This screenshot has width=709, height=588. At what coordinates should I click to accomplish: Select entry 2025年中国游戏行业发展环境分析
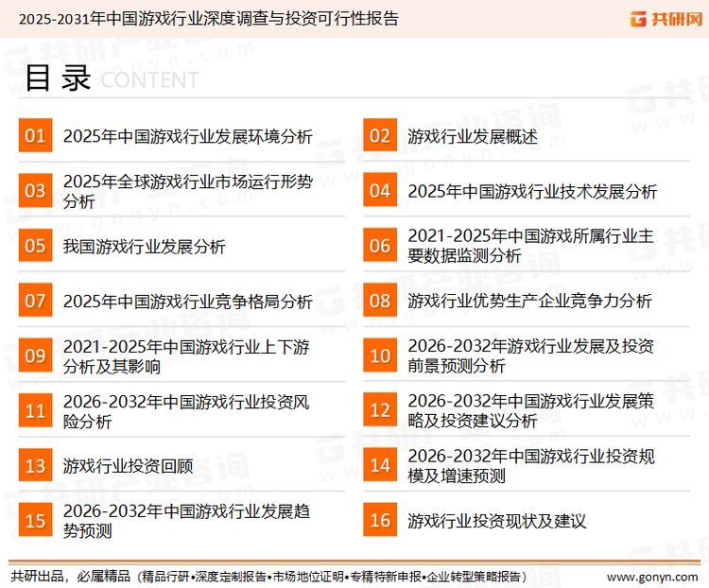point(188,136)
